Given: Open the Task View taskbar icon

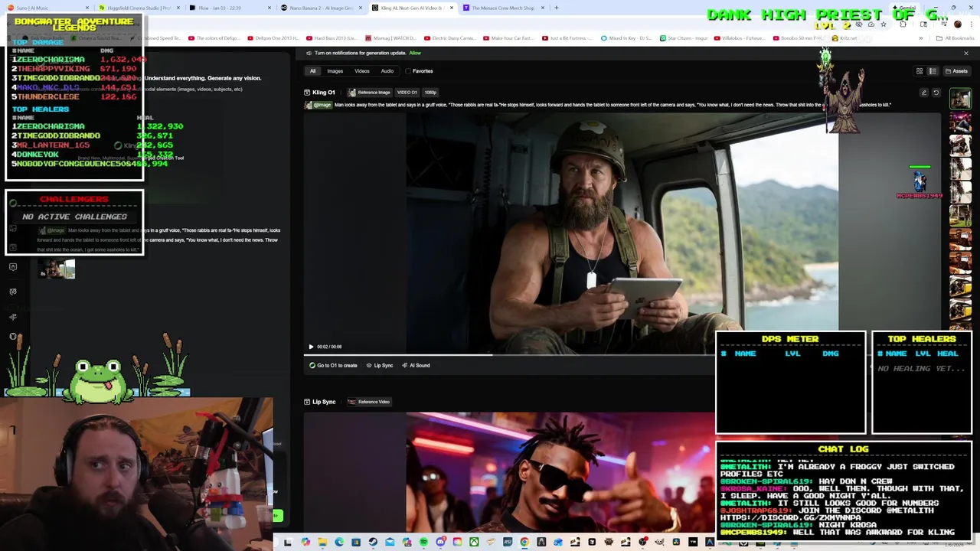Looking at the screenshot, I should (x=287, y=543).
